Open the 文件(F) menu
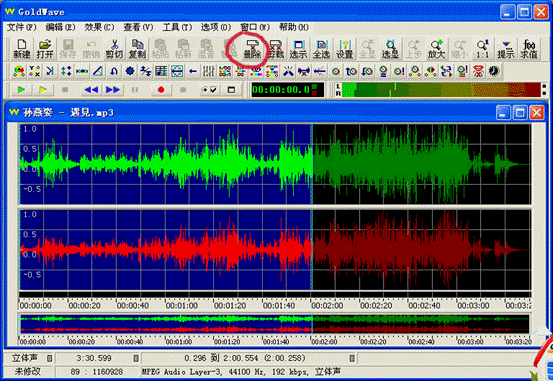This screenshot has height=381, width=553. (x=22, y=27)
